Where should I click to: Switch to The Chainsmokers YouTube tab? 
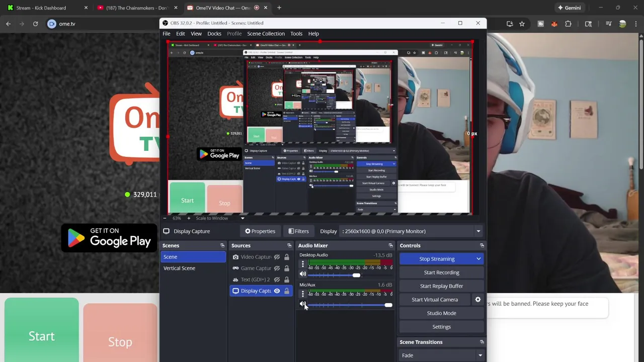coord(137,8)
